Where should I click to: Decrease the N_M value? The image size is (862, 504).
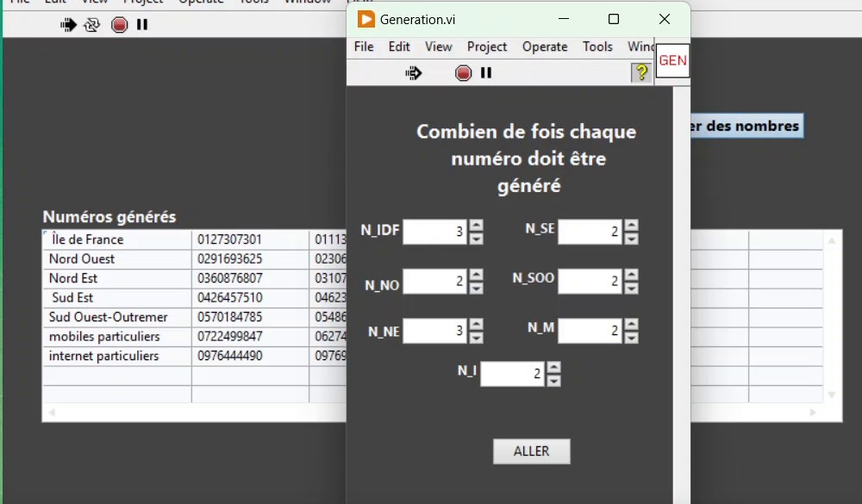pyautogui.click(x=632, y=337)
